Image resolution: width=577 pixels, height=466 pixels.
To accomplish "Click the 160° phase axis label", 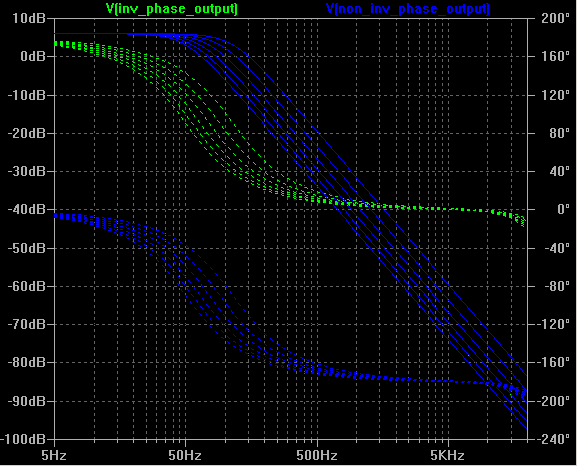I will pyautogui.click(x=556, y=56).
